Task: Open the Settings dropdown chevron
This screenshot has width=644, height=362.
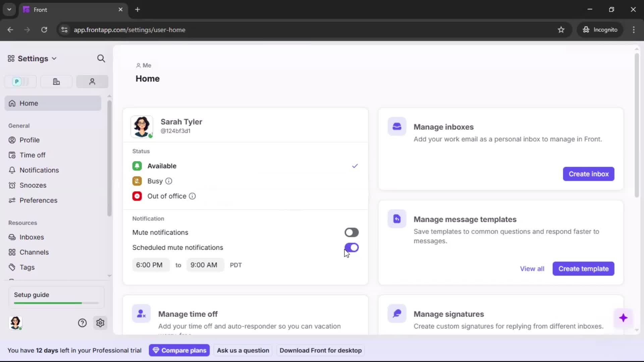Action: coord(54,58)
